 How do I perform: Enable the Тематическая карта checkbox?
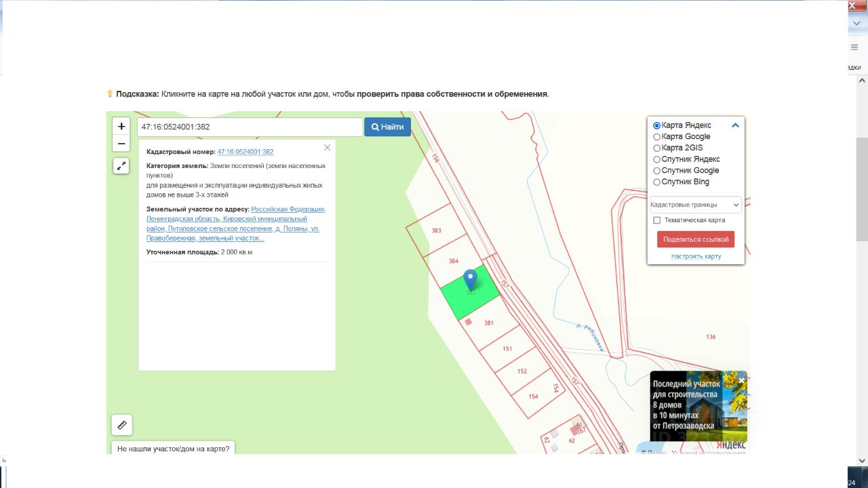pyautogui.click(x=656, y=220)
